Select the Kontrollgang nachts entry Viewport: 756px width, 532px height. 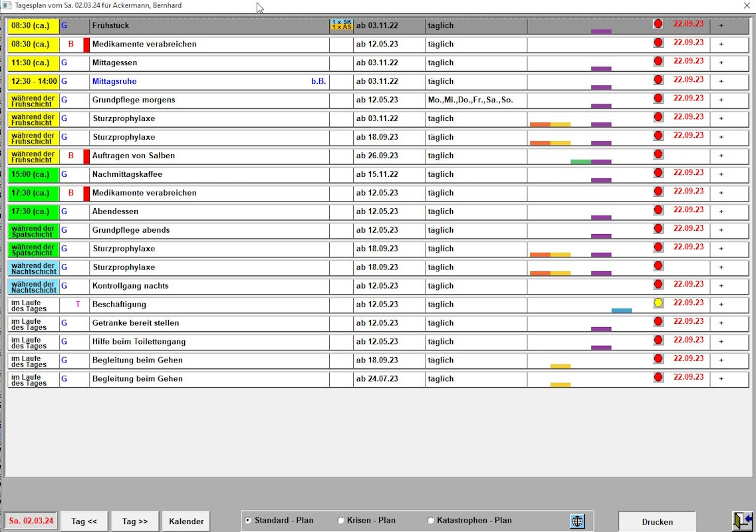tap(130, 286)
